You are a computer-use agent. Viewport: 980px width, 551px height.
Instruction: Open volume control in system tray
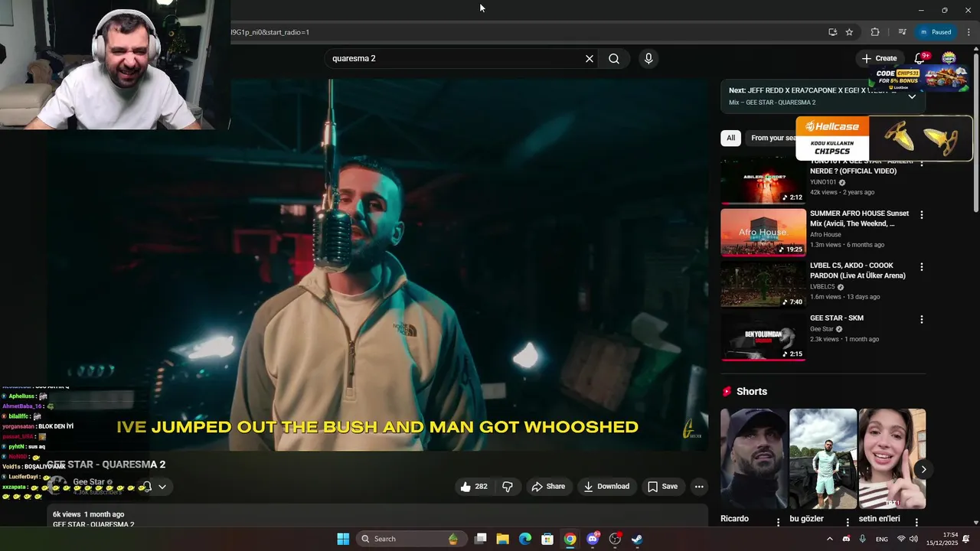(x=913, y=539)
